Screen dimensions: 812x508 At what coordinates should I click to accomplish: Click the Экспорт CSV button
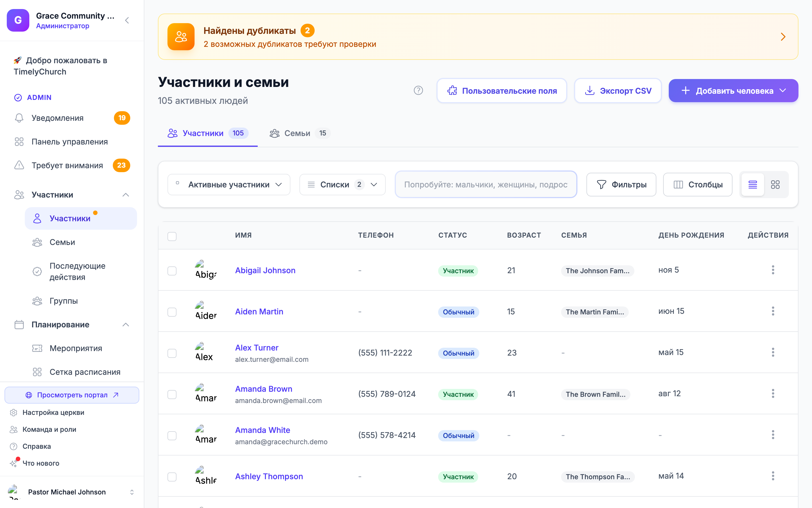618,90
